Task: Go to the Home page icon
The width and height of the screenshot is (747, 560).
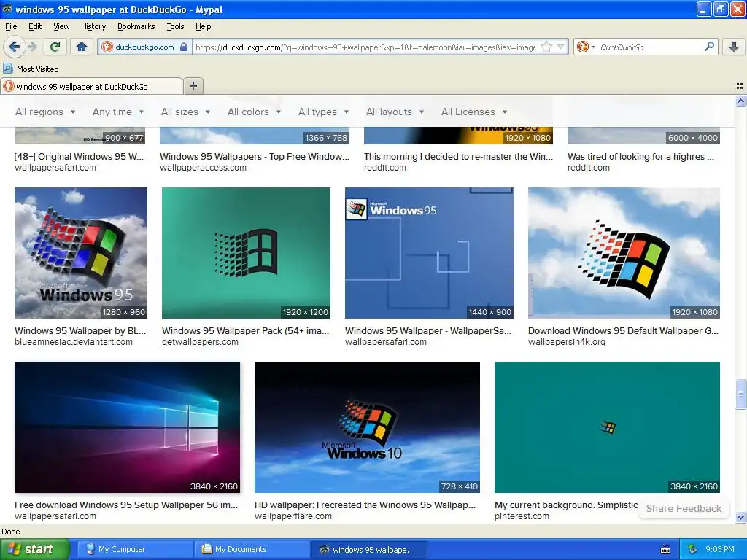Action: (82, 47)
